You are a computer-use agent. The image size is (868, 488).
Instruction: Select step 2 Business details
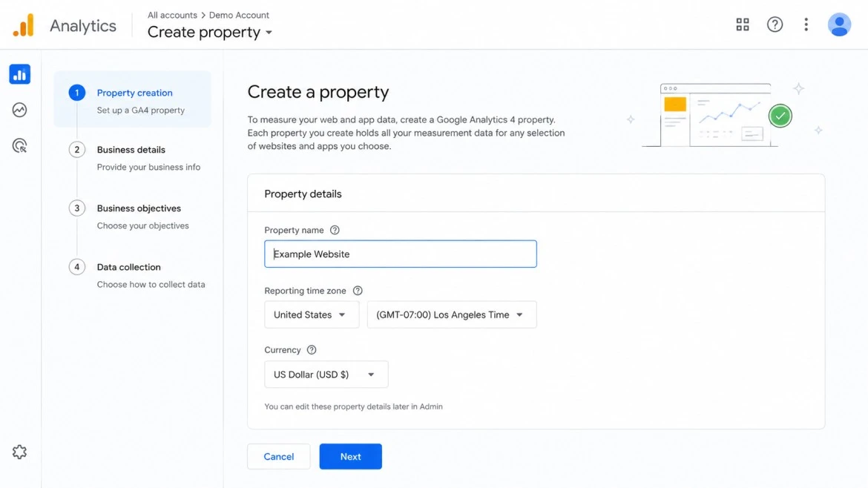coord(133,158)
